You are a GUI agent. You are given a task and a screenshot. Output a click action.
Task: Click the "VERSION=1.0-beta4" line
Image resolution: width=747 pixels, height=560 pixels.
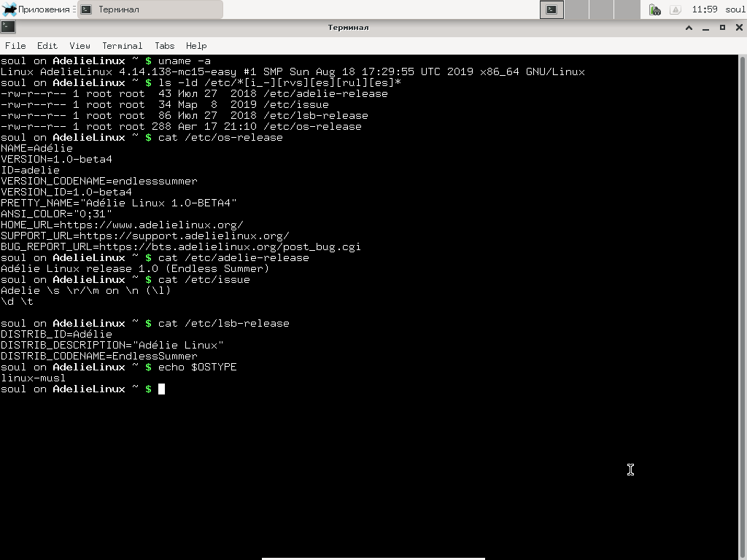56,159
